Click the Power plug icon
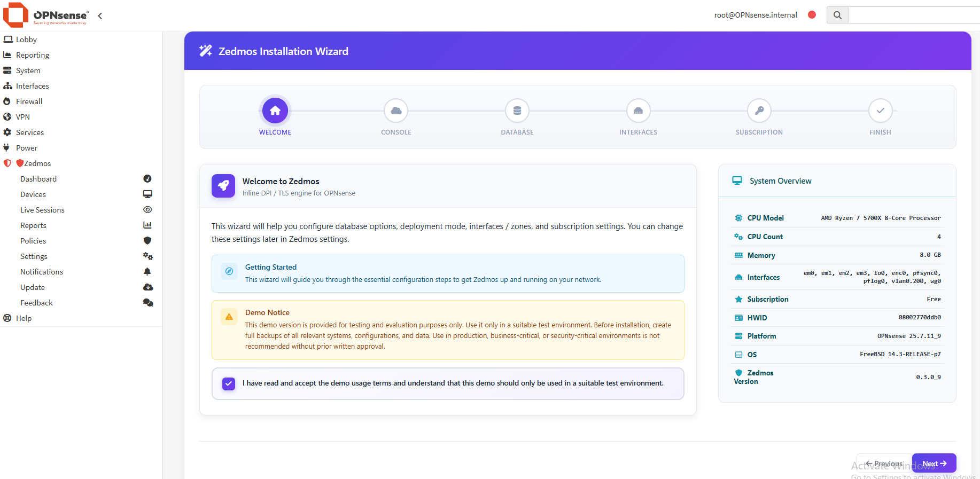Viewport: 980px width, 479px height. (x=6, y=147)
